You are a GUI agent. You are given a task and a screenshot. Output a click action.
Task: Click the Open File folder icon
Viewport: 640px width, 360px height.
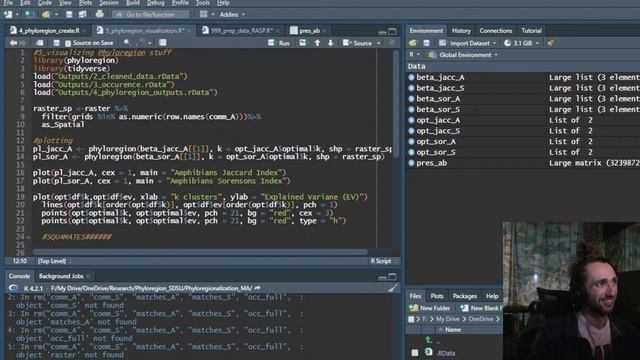pyautogui.click(x=46, y=14)
